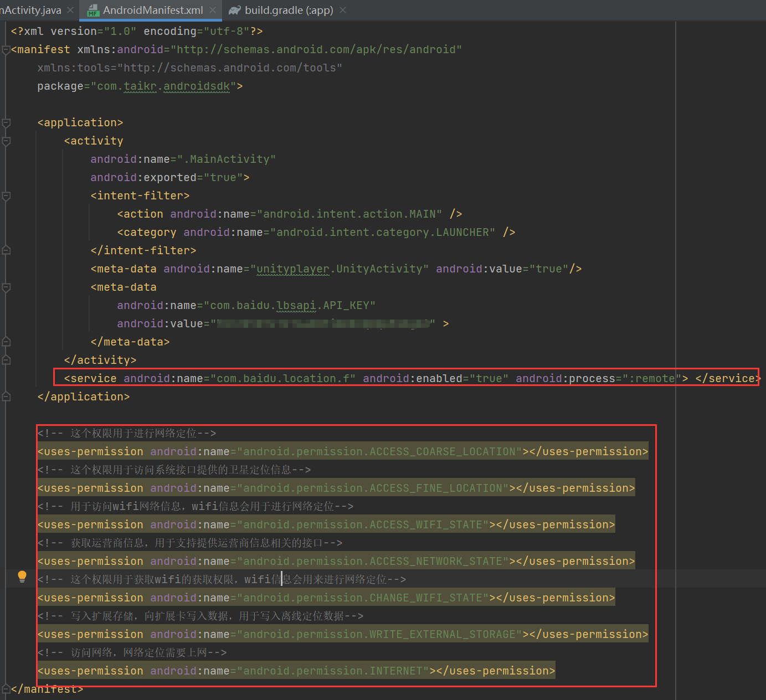Click the ACCESS_FINE_LOCATION permission line
This screenshot has height=700, width=766.
coord(336,488)
